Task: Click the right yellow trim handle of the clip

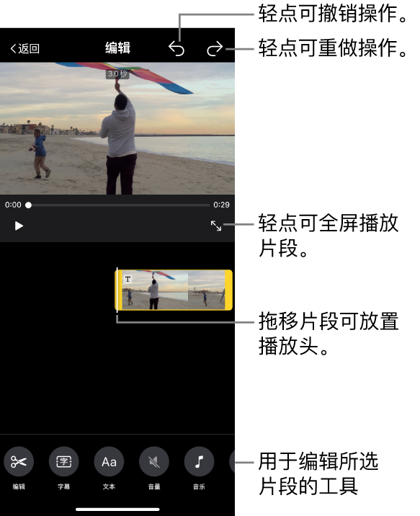Action: coord(228,290)
